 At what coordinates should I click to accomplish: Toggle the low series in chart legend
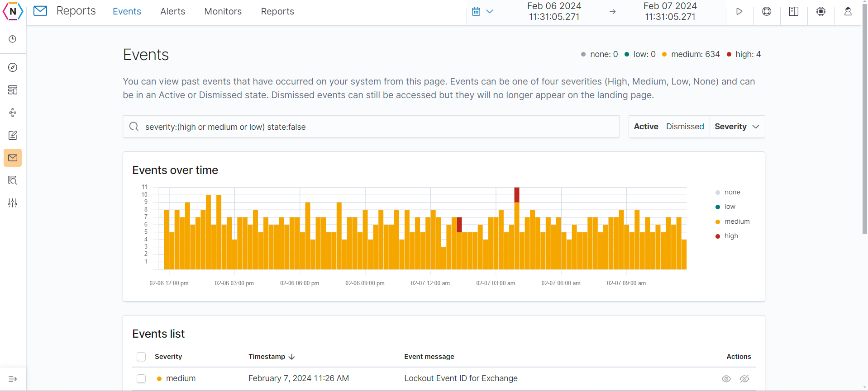coord(725,207)
